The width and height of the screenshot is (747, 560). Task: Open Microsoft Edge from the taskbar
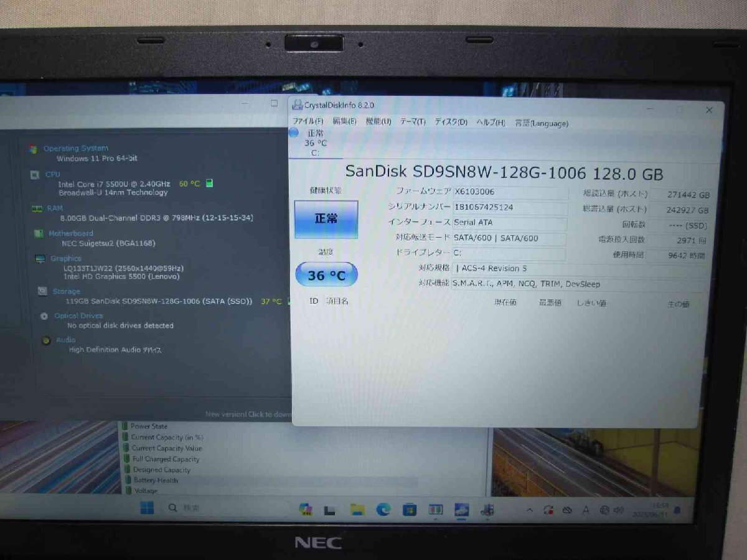pos(383,510)
